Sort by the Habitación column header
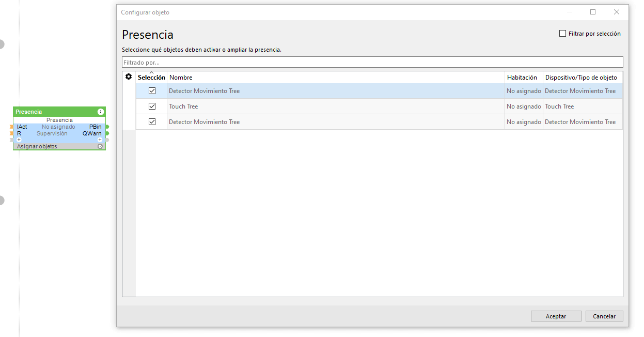 (522, 78)
